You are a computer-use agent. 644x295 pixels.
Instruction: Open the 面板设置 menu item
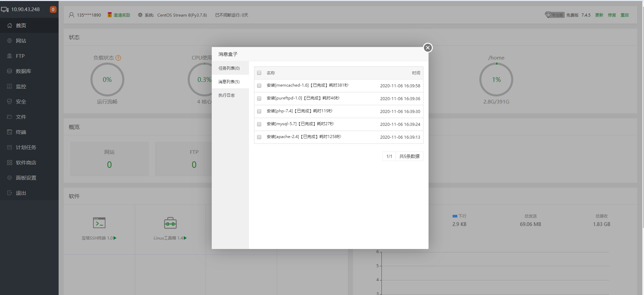pos(29,178)
